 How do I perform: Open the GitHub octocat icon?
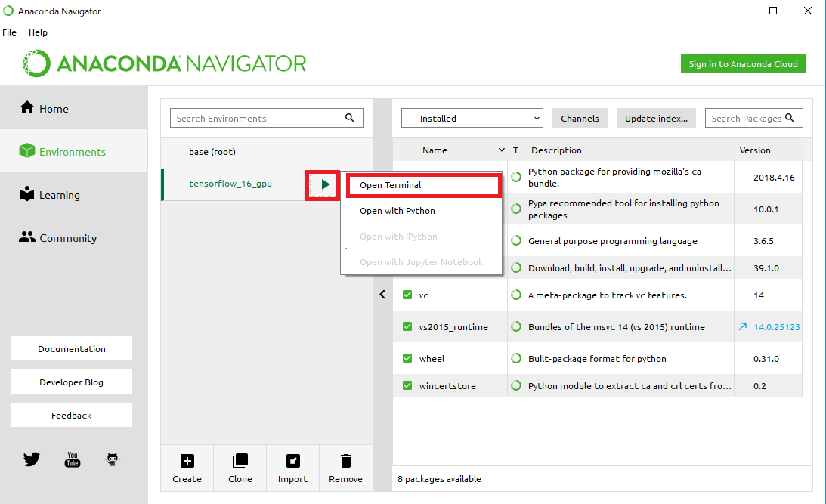[x=113, y=459]
